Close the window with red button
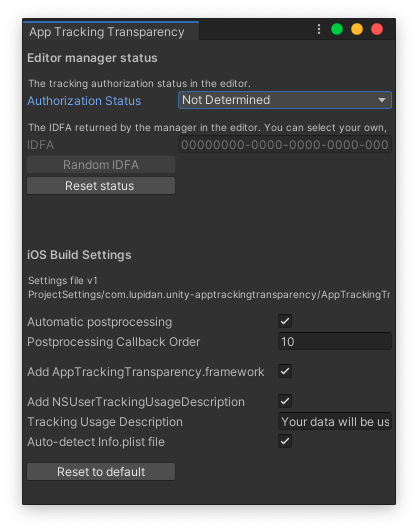418x531 pixels. [x=377, y=29]
